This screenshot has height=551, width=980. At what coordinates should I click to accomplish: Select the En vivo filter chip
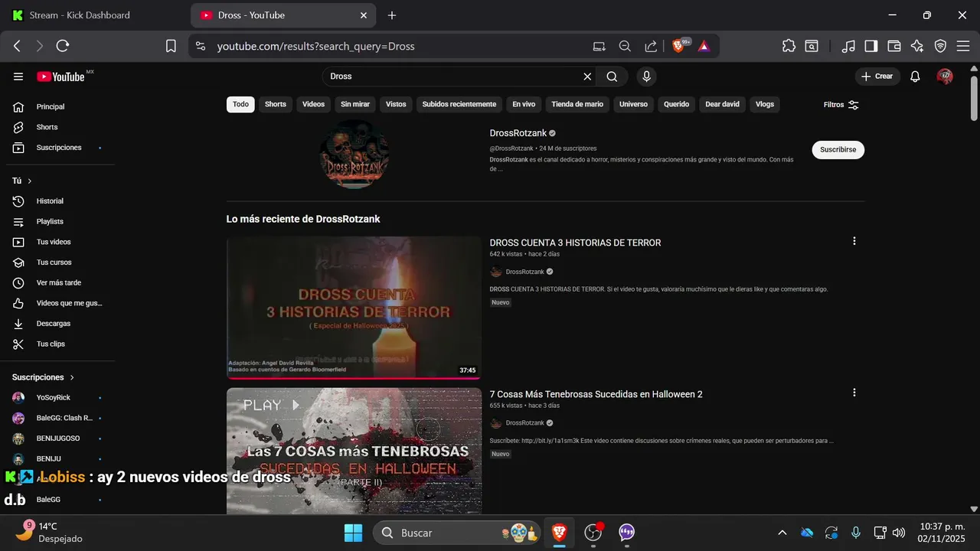click(x=524, y=104)
